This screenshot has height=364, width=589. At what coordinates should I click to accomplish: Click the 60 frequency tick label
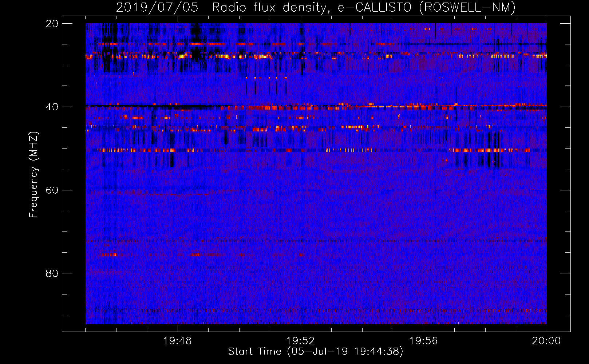point(52,190)
